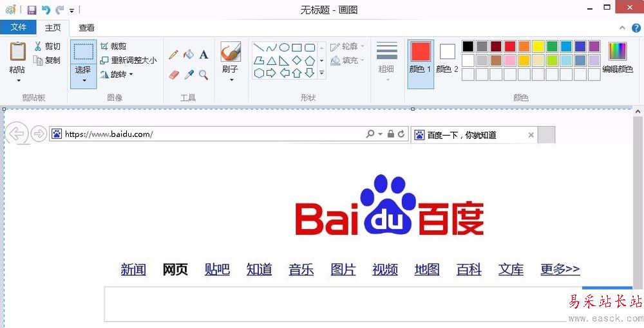The width and height of the screenshot is (644, 328).
Task: Choose the oval shape
Action: (x=284, y=48)
